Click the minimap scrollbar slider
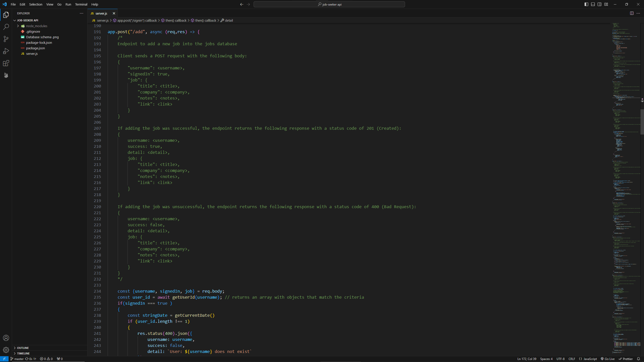 642,122
